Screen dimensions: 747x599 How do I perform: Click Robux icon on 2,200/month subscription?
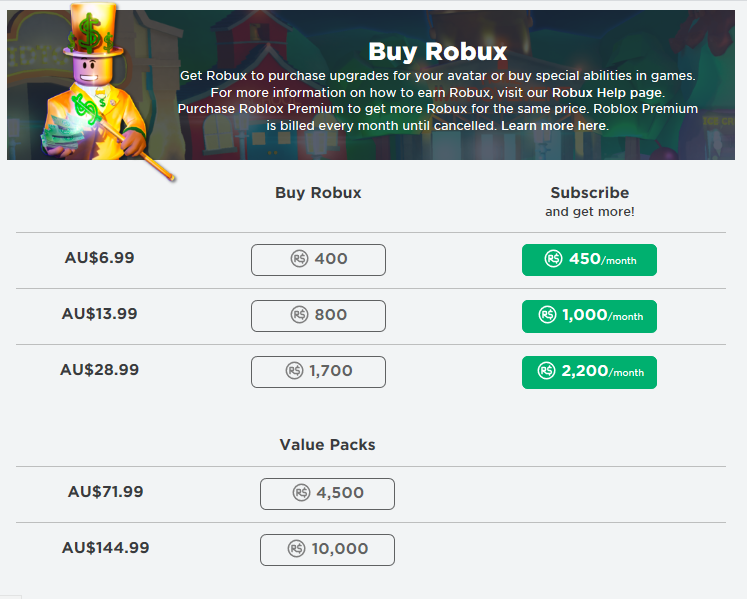546,371
